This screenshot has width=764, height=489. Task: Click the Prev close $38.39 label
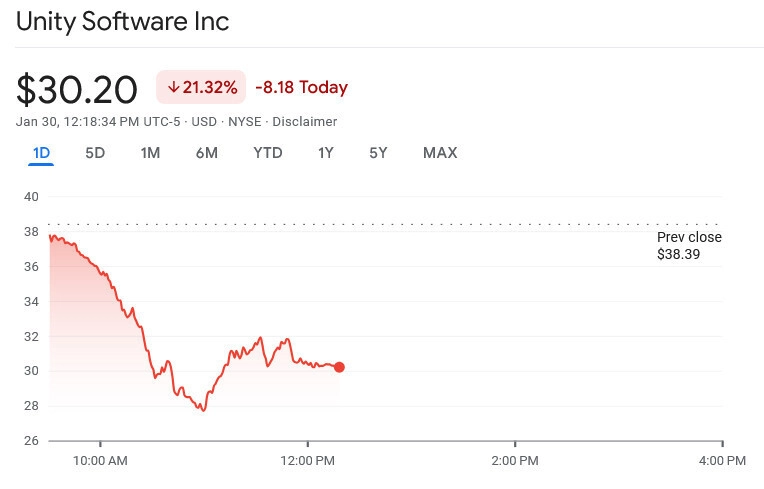coord(688,246)
